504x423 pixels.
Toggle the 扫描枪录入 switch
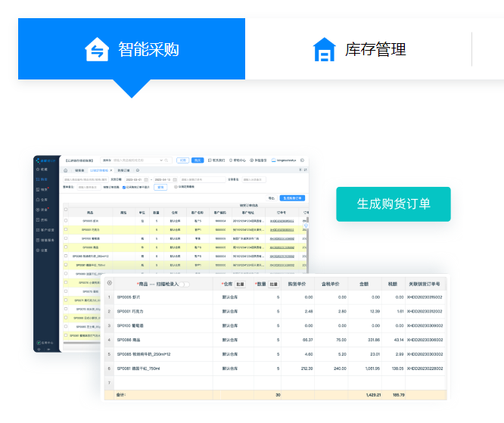pyautogui.click(x=185, y=284)
